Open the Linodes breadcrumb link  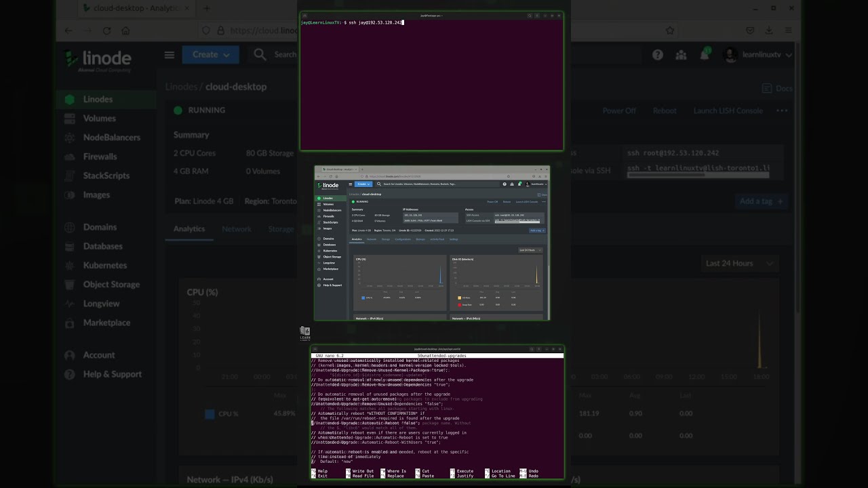click(181, 87)
